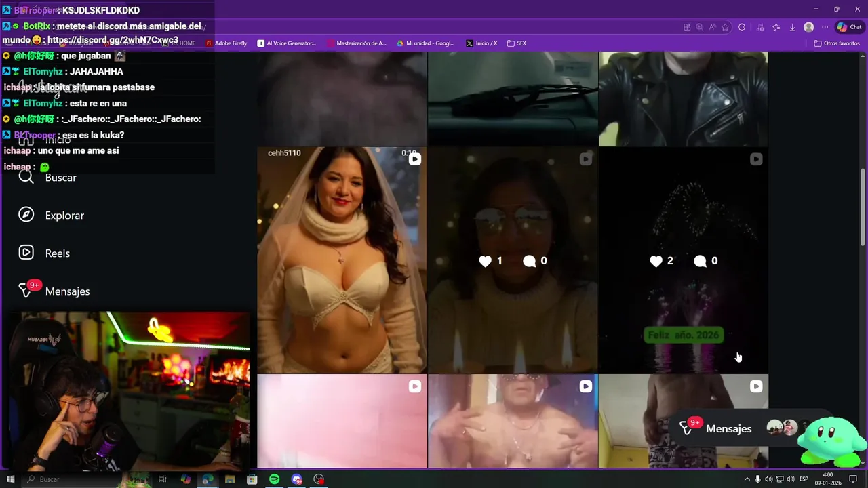
Task: Open the cehh5110 reel thumbnail
Action: click(x=342, y=260)
